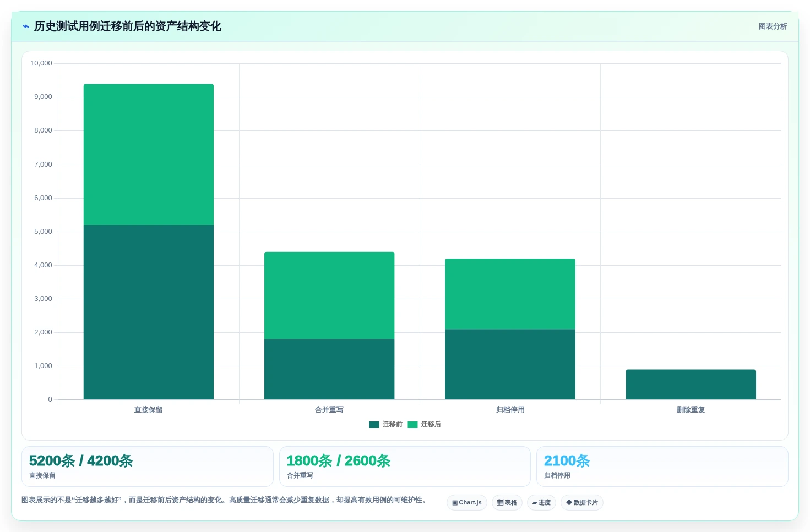Click the 1,000 y-axis tick label
This screenshot has width=810, height=532.
[43, 366]
